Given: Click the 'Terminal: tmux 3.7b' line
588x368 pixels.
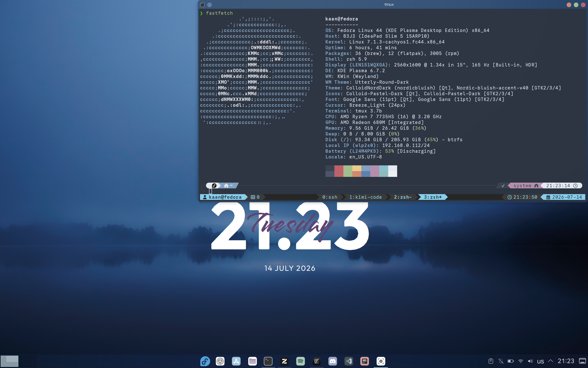Looking at the screenshot, I should [353, 111].
